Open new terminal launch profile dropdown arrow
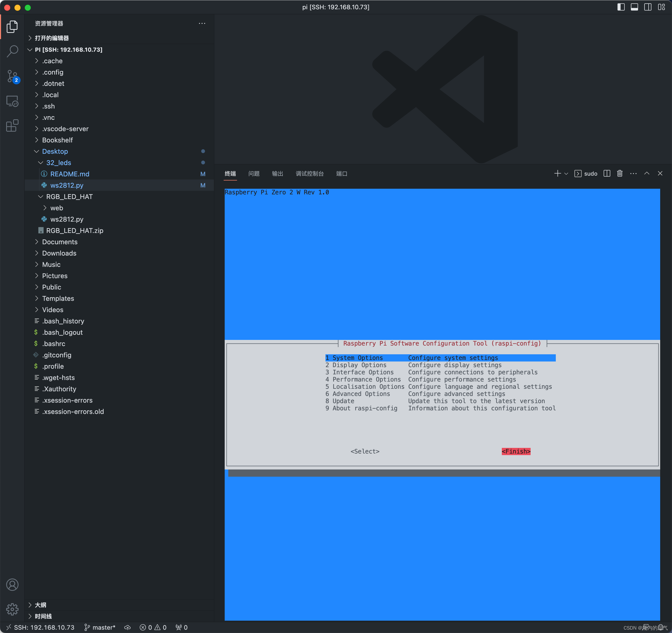Image resolution: width=672 pixels, height=633 pixels. pyautogui.click(x=566, y=174)
